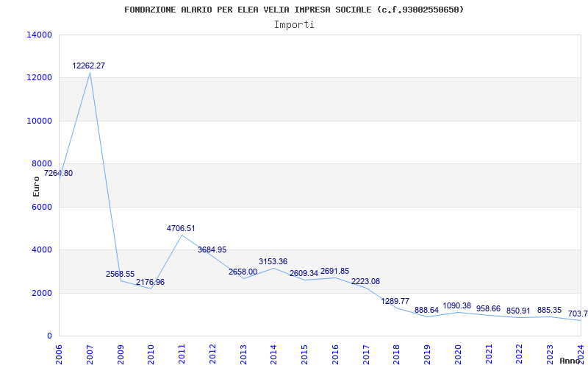Click the 12262.27 peak data label
588x368 pixels.
pyautogui.click(x=88, y=66)
